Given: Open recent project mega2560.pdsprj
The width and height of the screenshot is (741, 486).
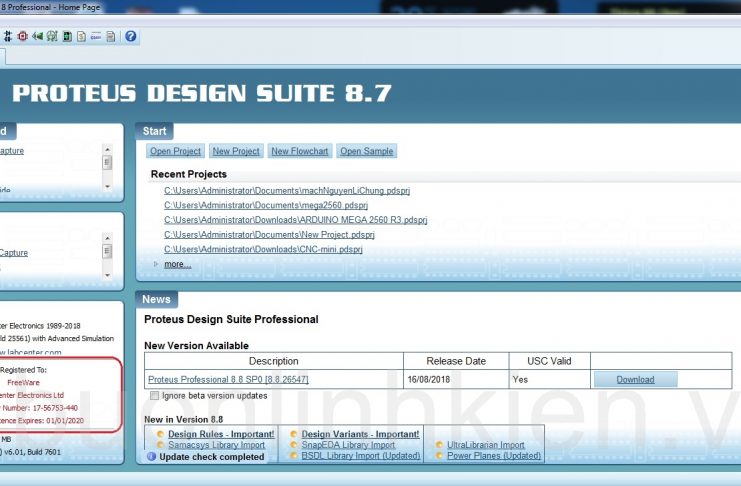Looking at the screenshot, I should pyautogui.click(x=266, y=206).
